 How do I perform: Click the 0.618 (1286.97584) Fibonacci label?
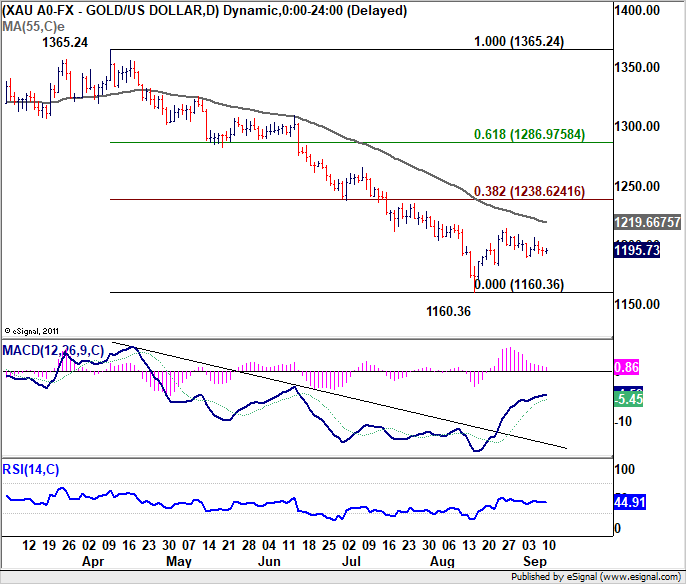[x=529, y=134]
